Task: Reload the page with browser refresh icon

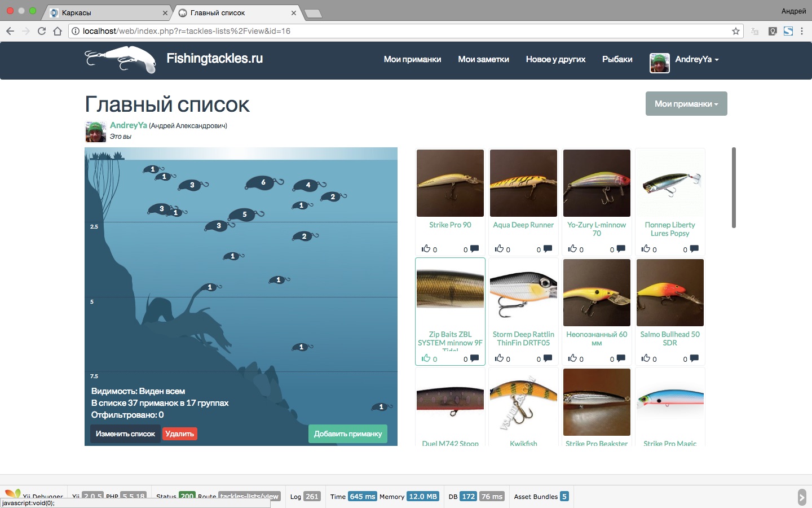Action: coord(42,31)
